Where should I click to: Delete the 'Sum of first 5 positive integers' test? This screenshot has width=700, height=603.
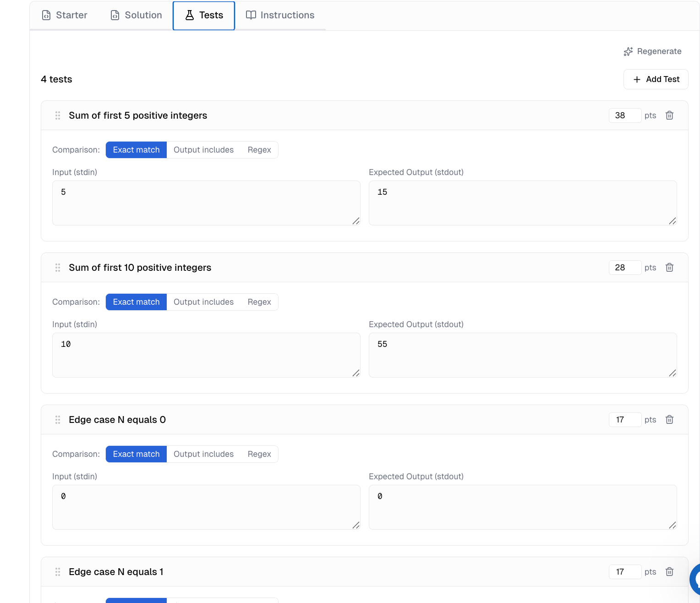pyautogui.click(x=669, y=115)
